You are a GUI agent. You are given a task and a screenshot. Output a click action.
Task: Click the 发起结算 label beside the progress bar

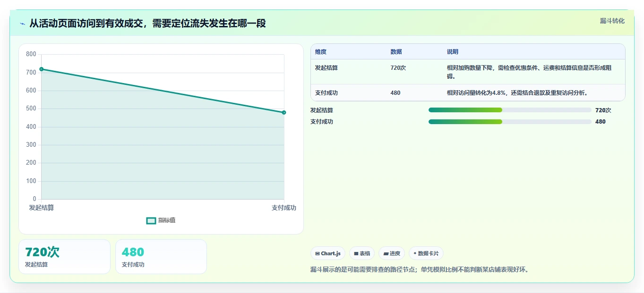coord(322,110)
